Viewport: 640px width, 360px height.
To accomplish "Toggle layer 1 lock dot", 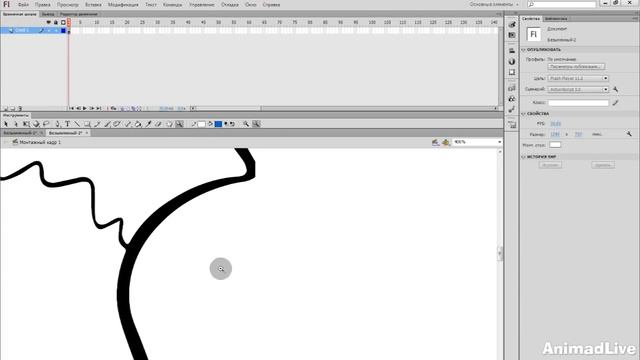I will (x=56, y=31).
